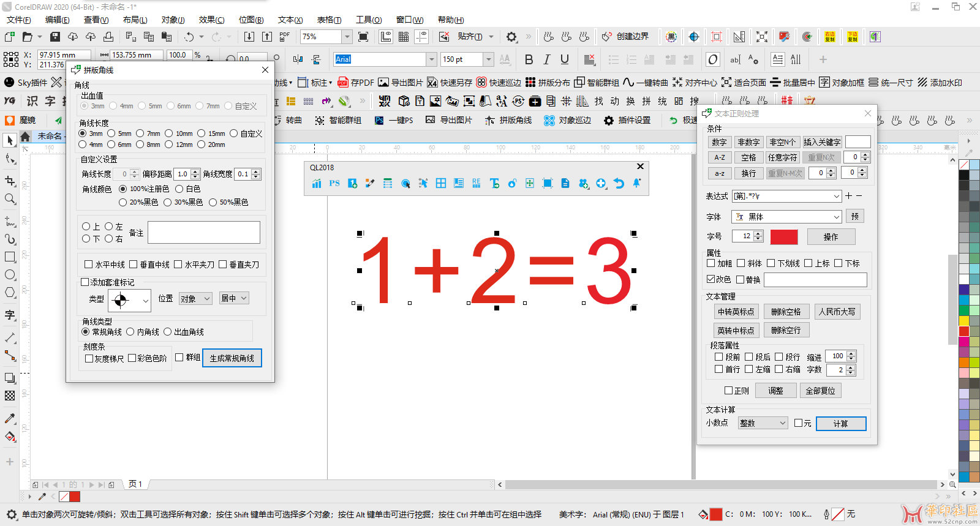Select the Rectangle tool
This screenshot has width=980, height=526.
[x=10, y=257]
